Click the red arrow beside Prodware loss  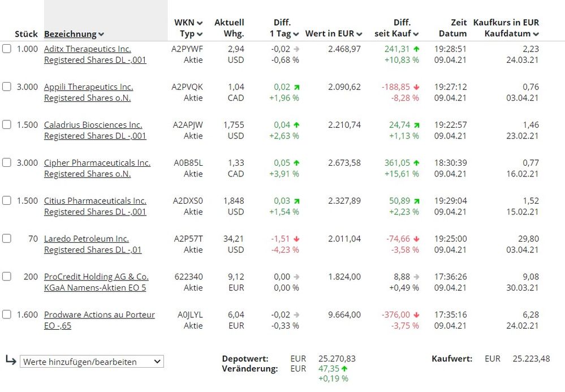tap(416, 315)
